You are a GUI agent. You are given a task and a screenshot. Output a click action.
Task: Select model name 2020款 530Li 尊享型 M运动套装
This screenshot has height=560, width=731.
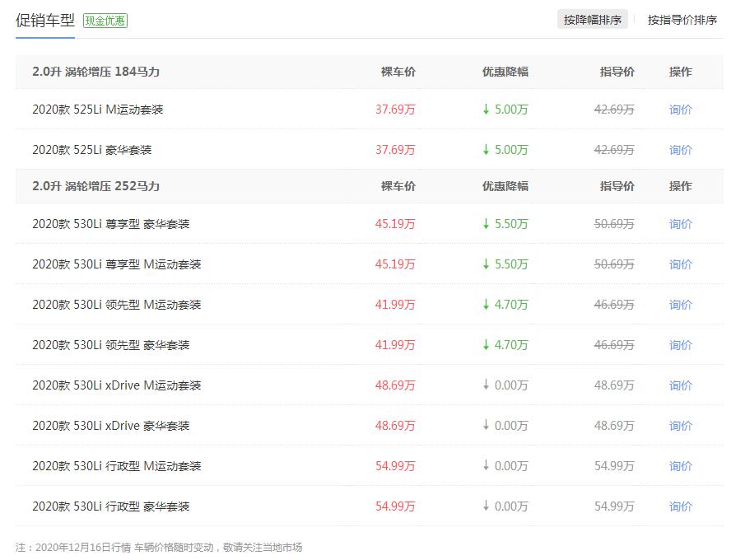(x=117, y=264)
